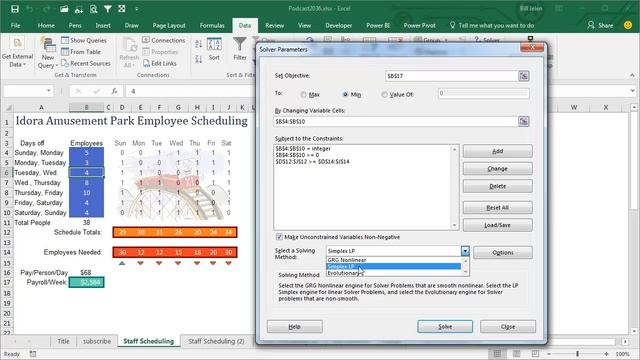This screenshot has width=640, height=360.
Task: Open the solving method dropdown arrow
Action: 465,251
